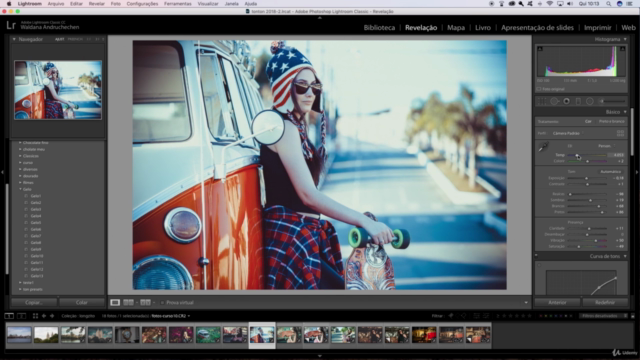Choose Preto e branco treatment
Image resolution: width=640 pixels, height=360 pixels.
pyautogui.click(x=611, y=122)
